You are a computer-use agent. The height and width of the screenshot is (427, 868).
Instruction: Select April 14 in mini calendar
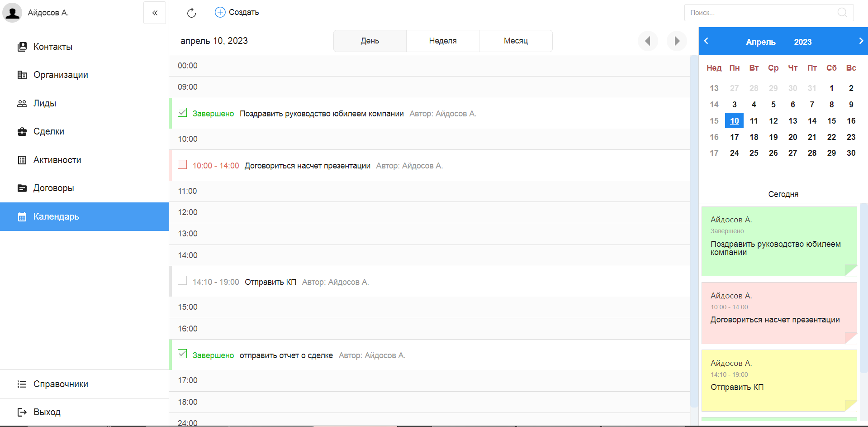pos(812,121)
